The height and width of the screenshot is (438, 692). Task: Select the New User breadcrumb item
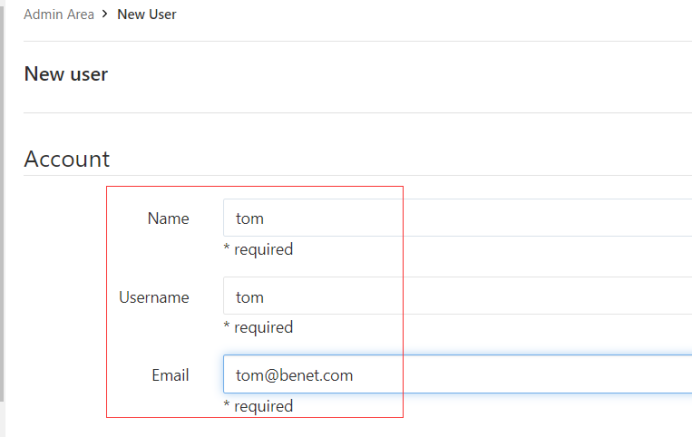click(147, 15)
